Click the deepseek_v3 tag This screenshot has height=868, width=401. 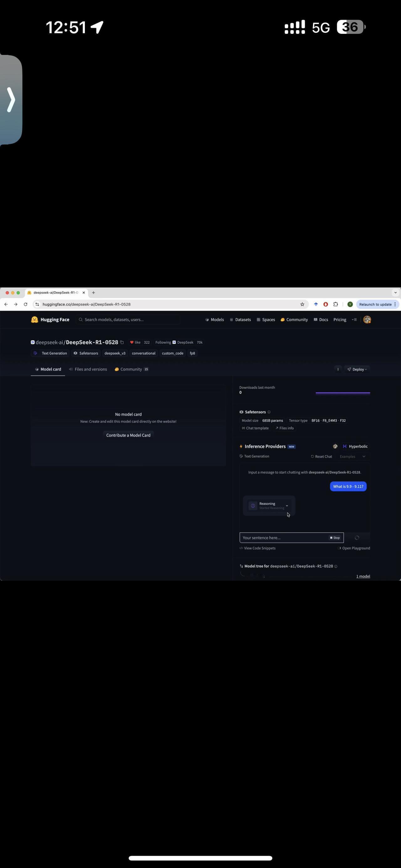tap(115, 354)
